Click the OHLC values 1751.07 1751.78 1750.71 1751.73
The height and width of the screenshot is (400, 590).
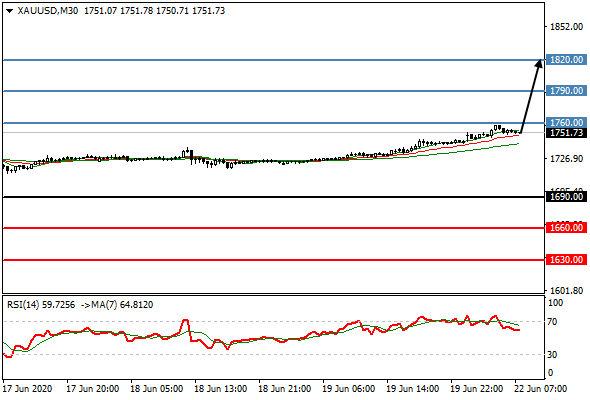[x=155, y=11]
